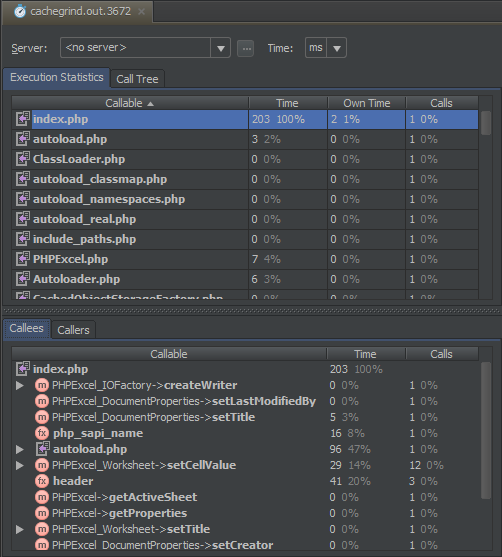Screen dimensions: 502x557
Task: Click function icon beside php_sapi_name
Action: click(42, 433)
